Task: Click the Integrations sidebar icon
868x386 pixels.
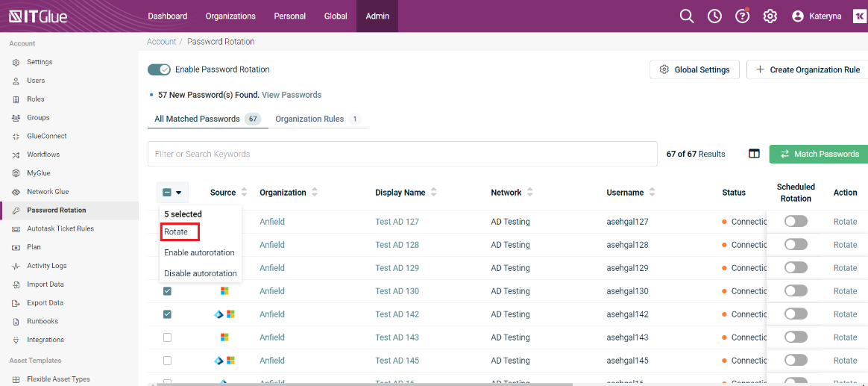Action: 16,340
